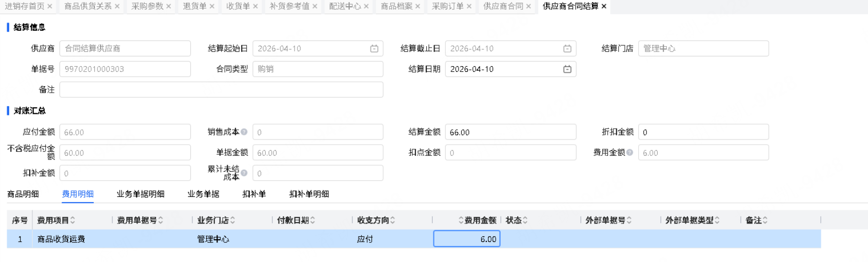This screenshot has height=262, width=868.
Task: Close the 供应商合同结算 tab
Action: (x=604, y=6)
